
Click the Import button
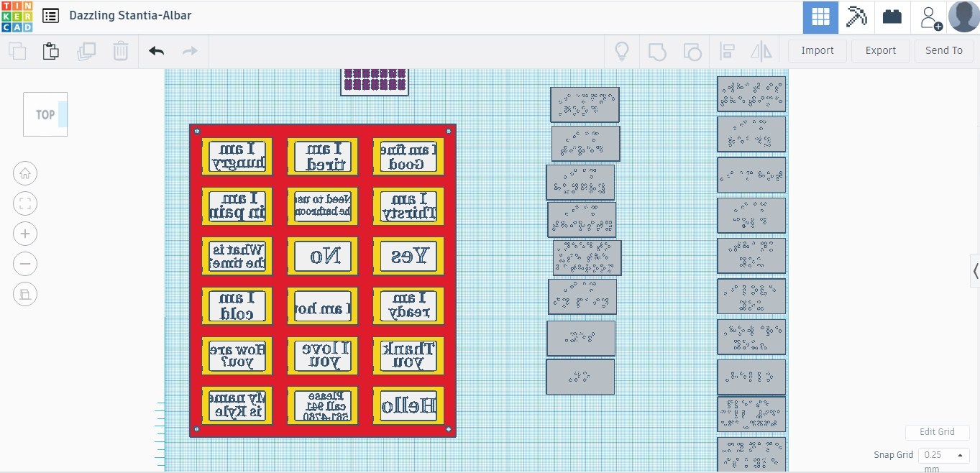818,50
